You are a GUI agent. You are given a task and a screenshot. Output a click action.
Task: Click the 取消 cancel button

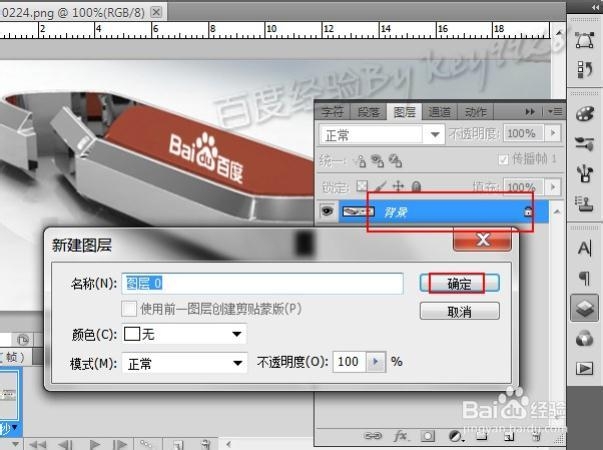point(460,311)
